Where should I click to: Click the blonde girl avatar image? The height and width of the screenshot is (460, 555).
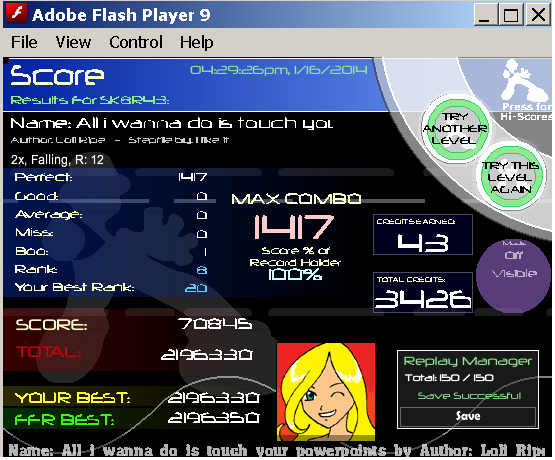[326, 392]
